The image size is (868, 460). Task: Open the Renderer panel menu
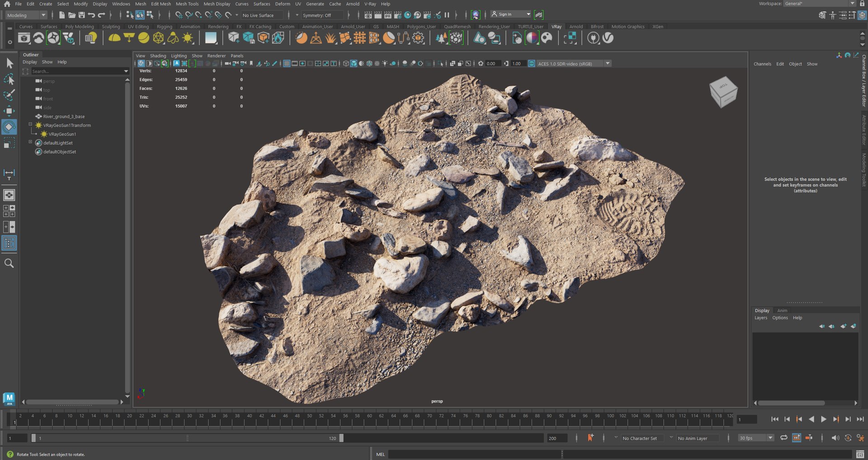click(x=217, y=56)
